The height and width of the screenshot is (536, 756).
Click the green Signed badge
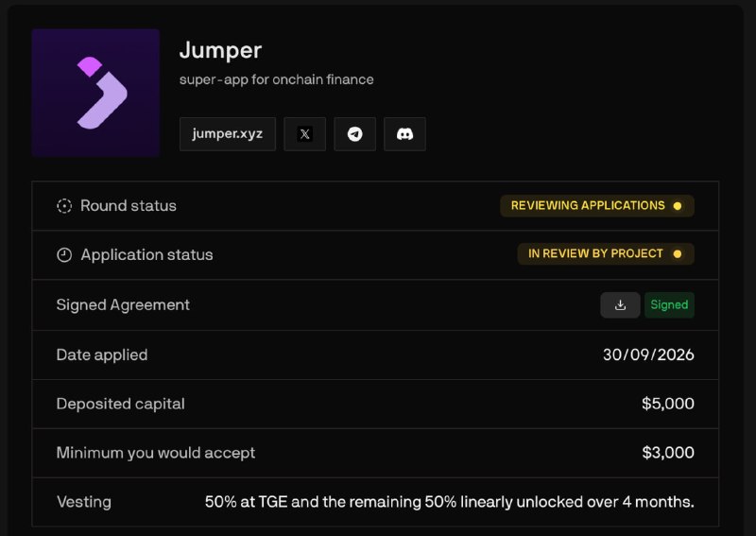click(669, 305)
